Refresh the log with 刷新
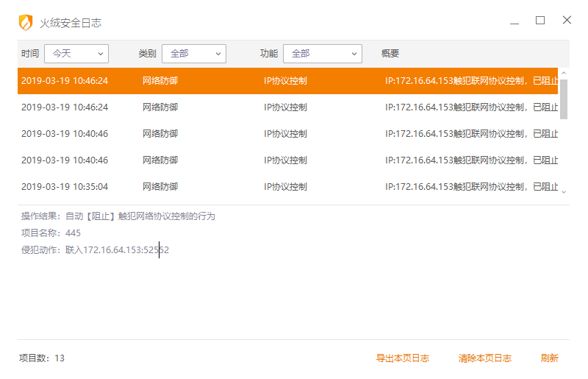Viewport: 588px width, 379px height. pyautogui.click(x=549, y=358)
